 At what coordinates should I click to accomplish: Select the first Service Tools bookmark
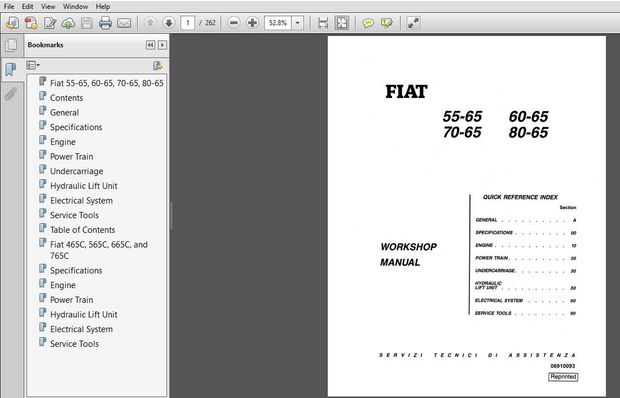[x=74, y=215]
